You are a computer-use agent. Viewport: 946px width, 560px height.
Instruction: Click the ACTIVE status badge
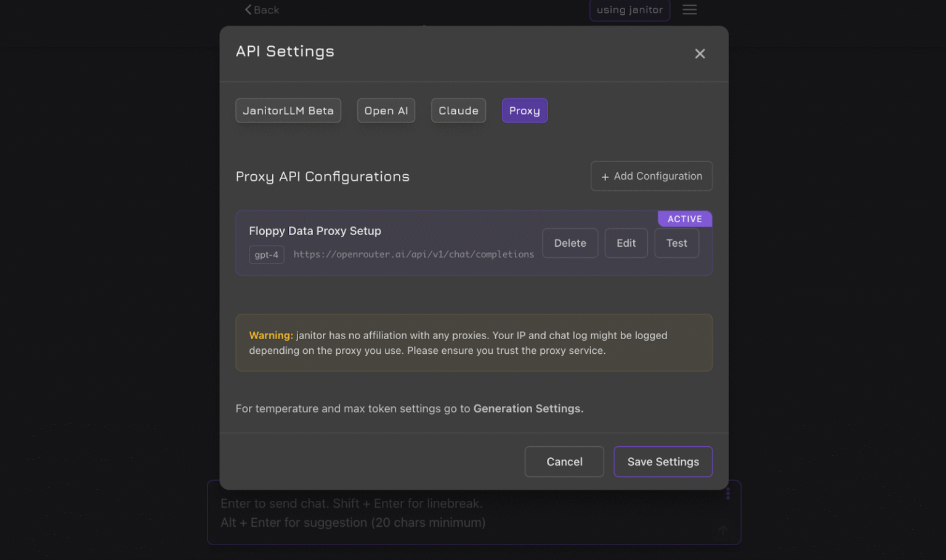pos(685,218)
